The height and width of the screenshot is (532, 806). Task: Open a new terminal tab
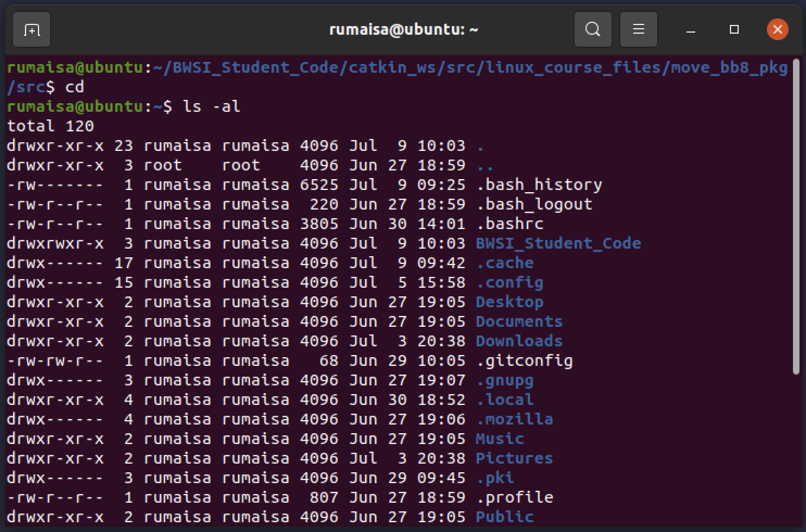click(x=32, y=29)
